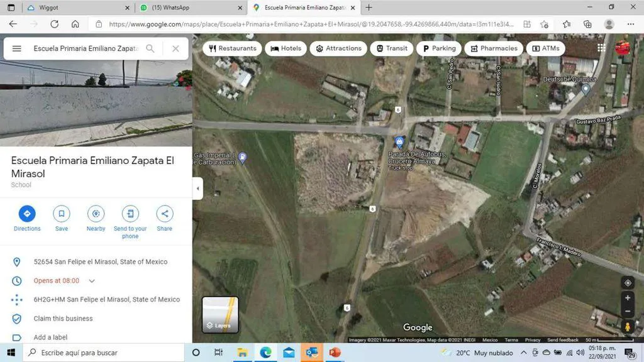Send the place to your phone

tap(130, 222)
